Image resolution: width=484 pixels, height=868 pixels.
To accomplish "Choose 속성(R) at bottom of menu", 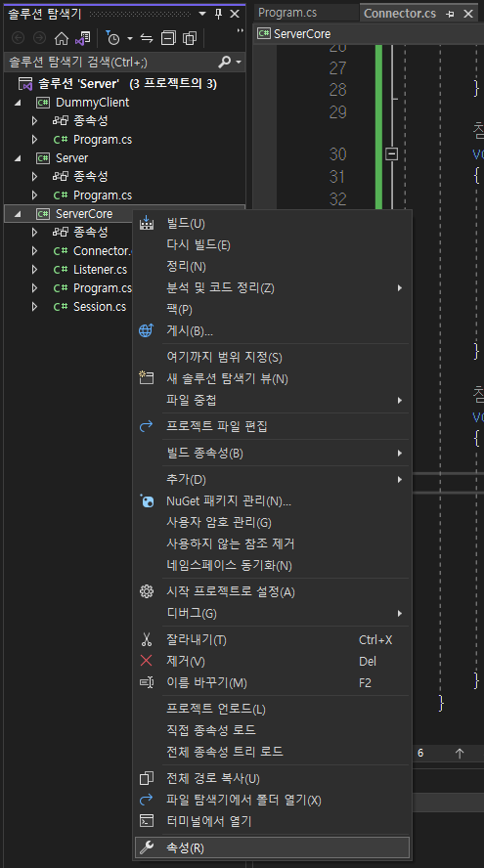I will [272, 848].
